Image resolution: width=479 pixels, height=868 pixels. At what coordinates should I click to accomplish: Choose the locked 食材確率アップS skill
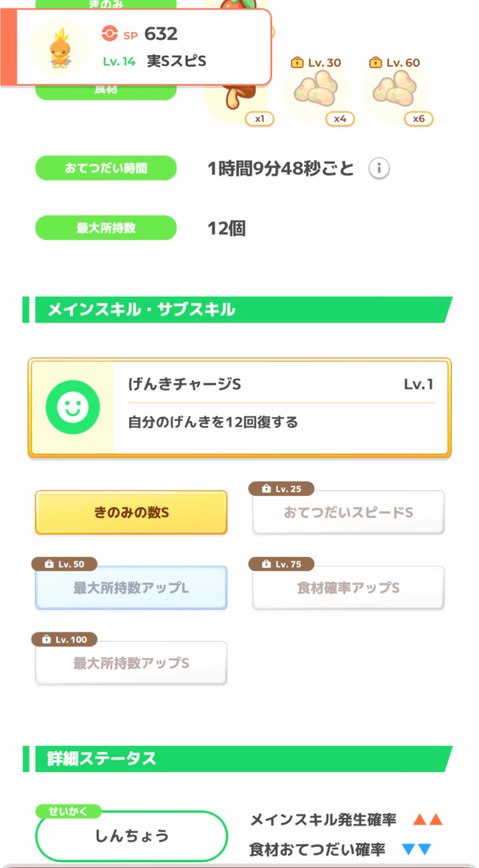point(348,588)
